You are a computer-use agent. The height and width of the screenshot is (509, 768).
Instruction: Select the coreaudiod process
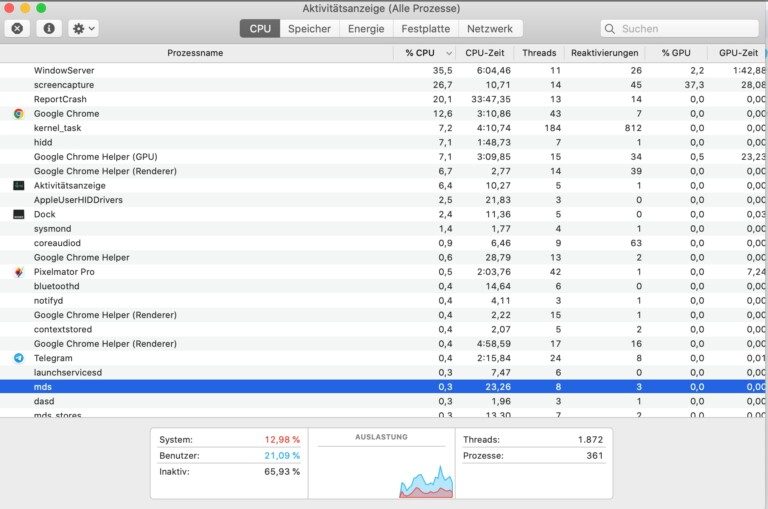(x=384, y=243)
